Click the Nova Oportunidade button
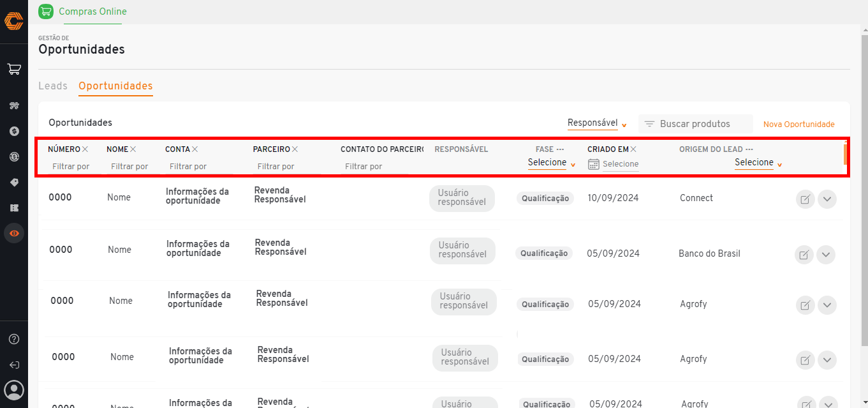 (798, 125)
